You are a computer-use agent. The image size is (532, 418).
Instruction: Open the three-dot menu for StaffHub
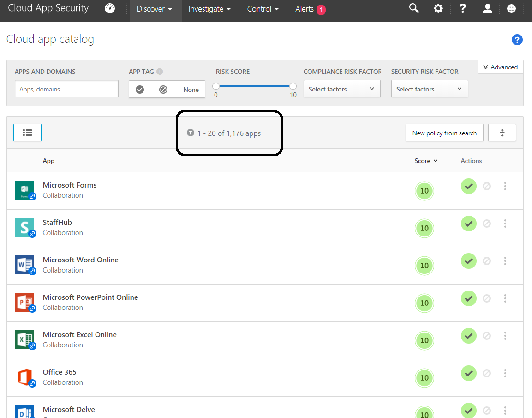tap(505, 224)
